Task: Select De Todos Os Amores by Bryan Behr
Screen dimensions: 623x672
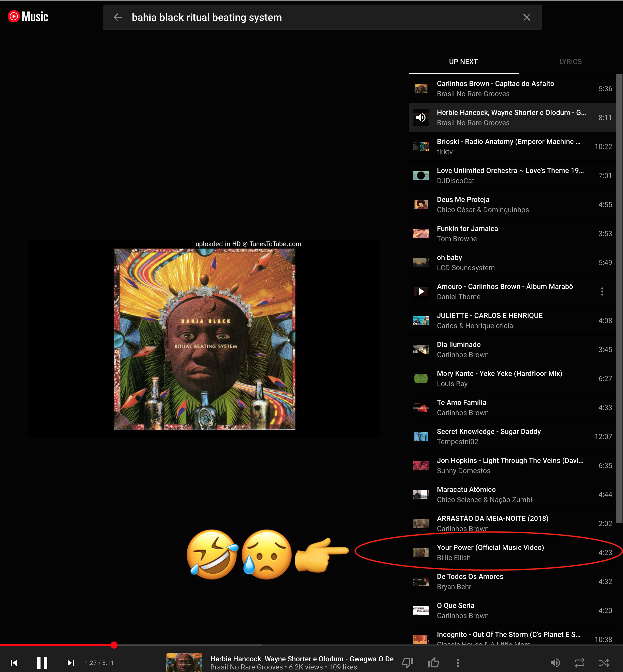Action: click(x=512, y=581)
